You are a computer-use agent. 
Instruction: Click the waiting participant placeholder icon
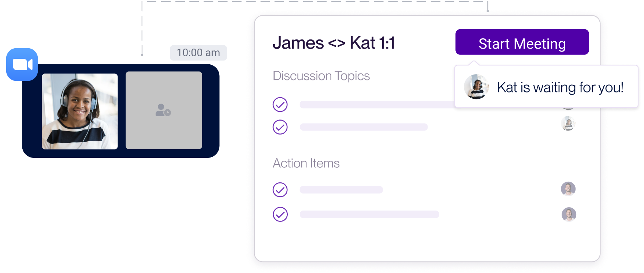click(x=163, y=110)
